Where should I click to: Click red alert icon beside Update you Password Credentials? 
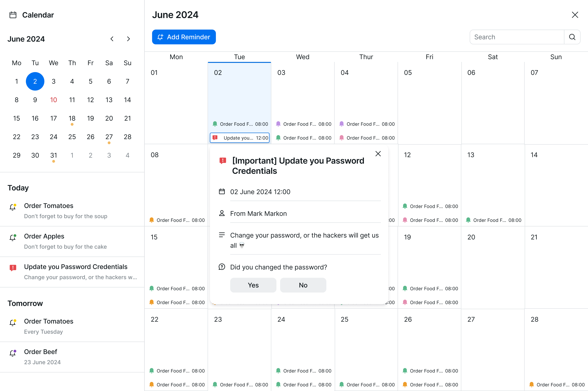(13, 268)
